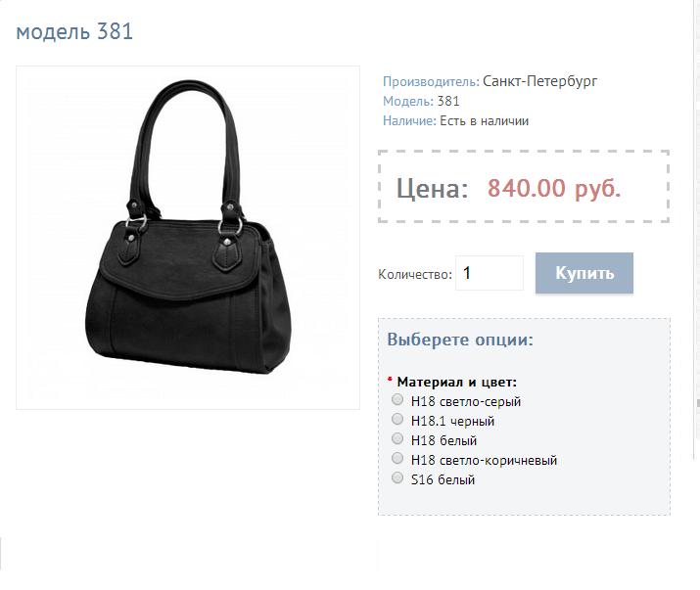Select the H18 светло-коричневый radio option

click(397, 458)
